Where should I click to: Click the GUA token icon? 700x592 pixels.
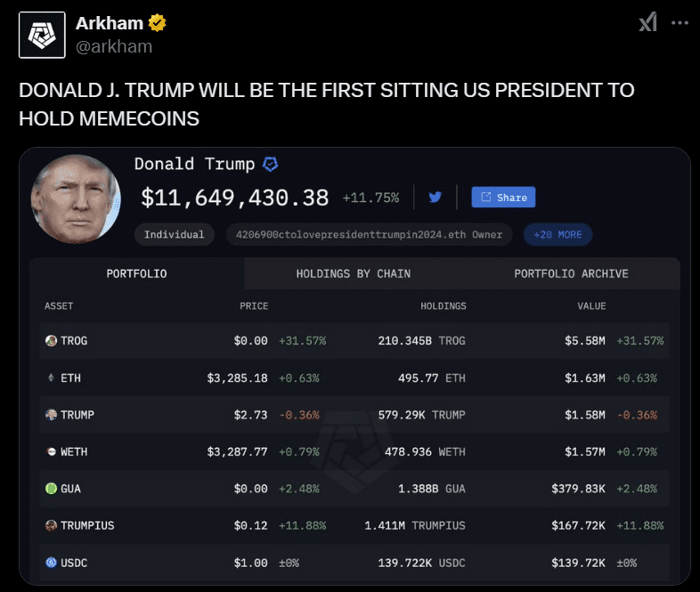51,489
